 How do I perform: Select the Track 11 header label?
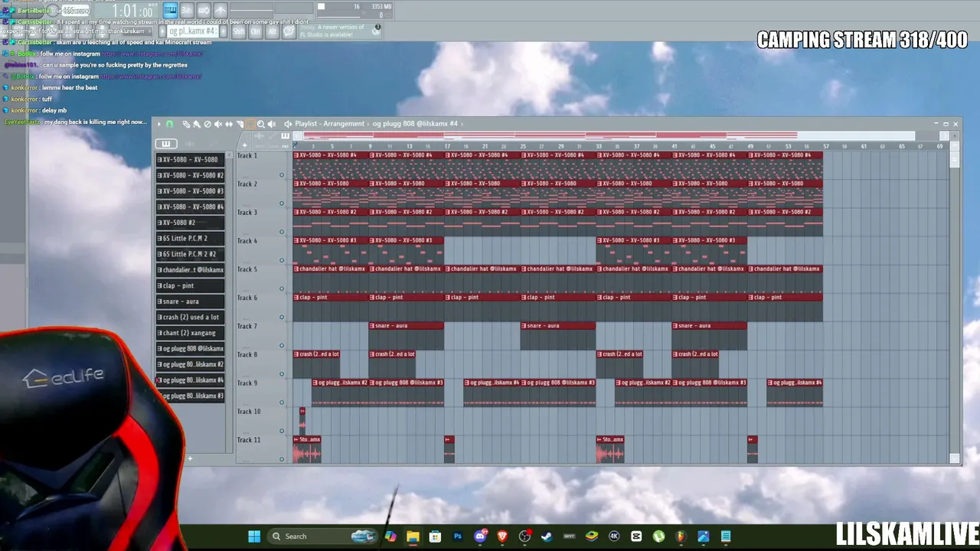(x=248, y=440)
